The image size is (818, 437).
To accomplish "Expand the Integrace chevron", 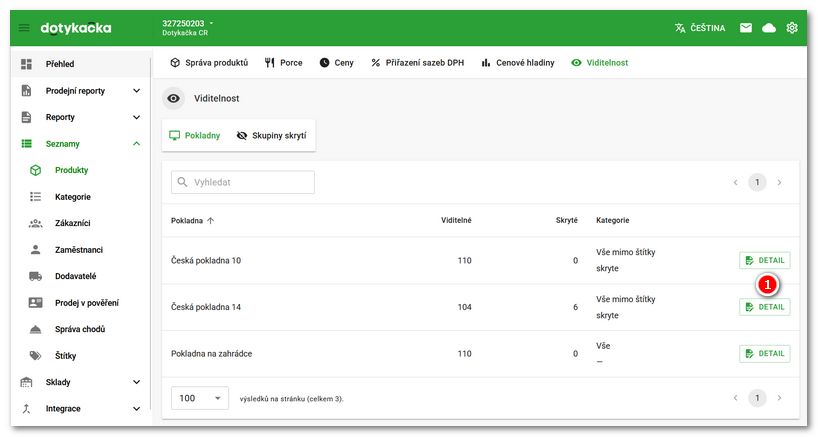I will tap(137, 409).
